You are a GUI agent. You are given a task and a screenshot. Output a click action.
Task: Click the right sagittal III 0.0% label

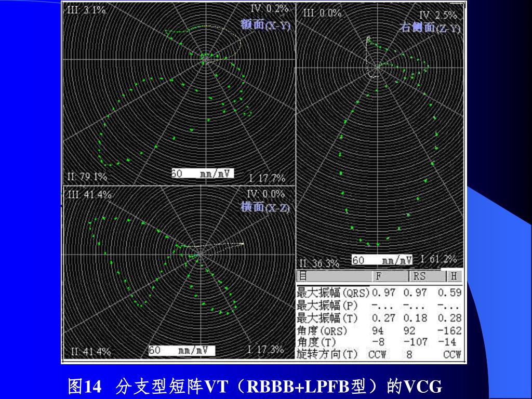tap(322, 13)
